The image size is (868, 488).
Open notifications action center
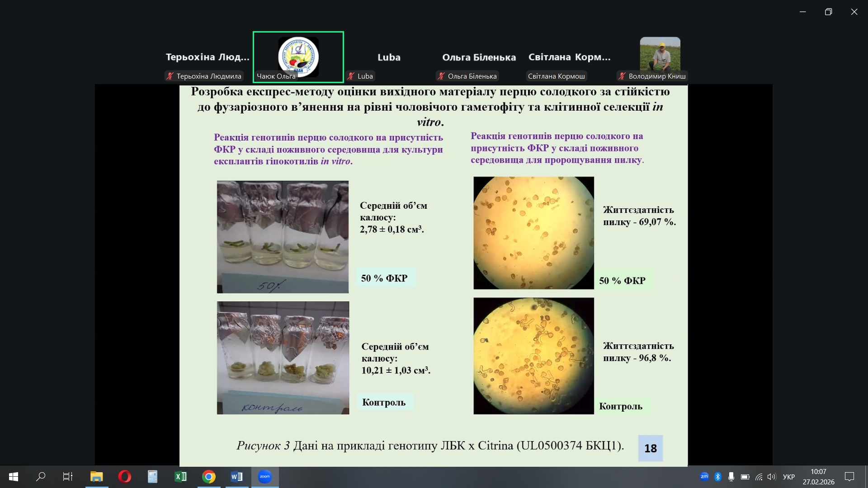pyautogui.click(x=849, y=477)
